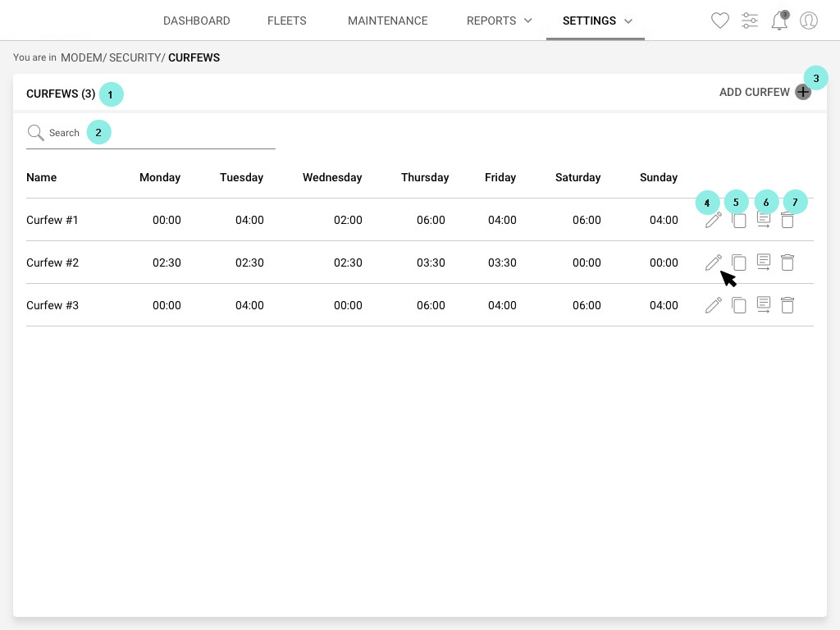Click Curfew #3 Wednesday value 00:00

[x=348, y=305]
